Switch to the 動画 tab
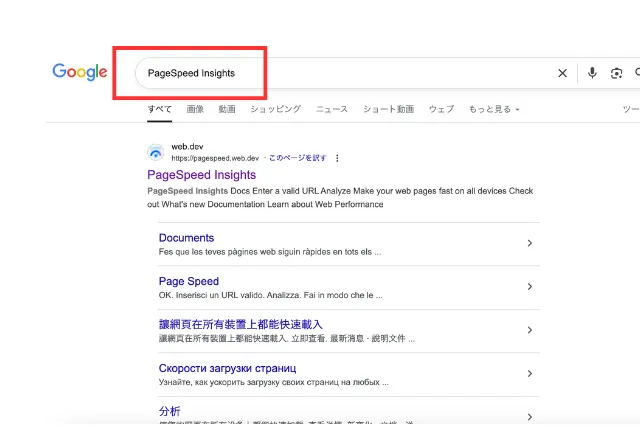Viewport: 640px width, 427px height. pyautogui.click(x=227, y=109)
